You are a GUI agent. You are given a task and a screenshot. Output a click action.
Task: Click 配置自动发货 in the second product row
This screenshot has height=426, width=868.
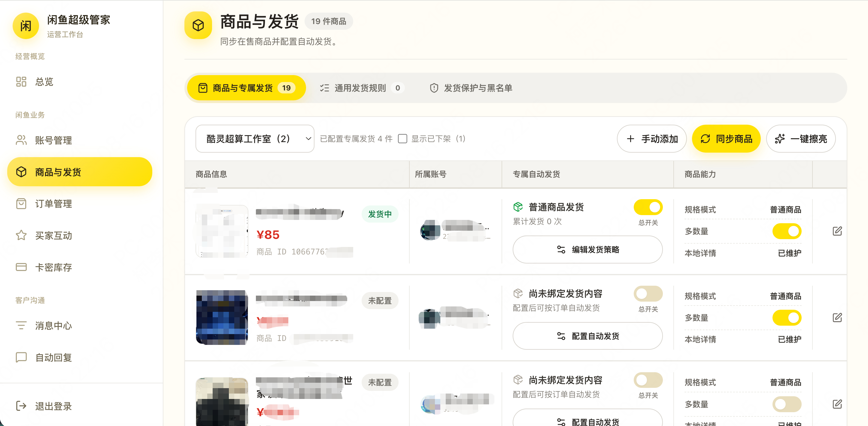(x=587, y=336)
